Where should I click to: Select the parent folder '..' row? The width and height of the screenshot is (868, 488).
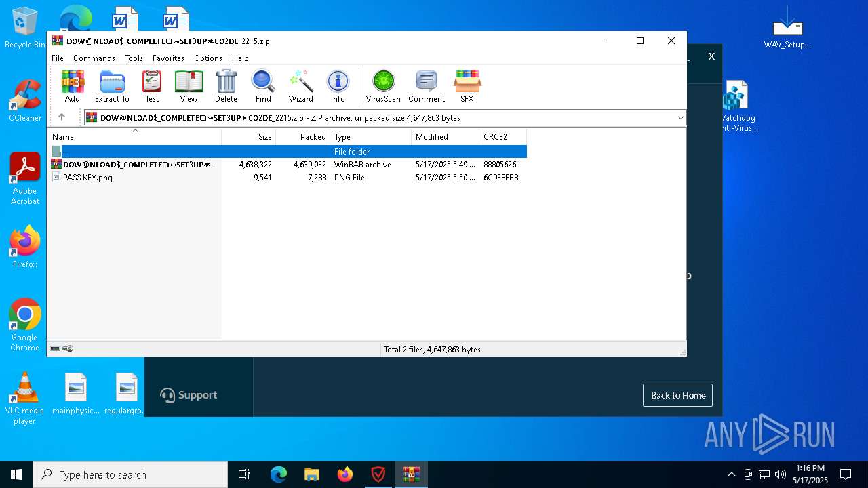coord(288,152)
